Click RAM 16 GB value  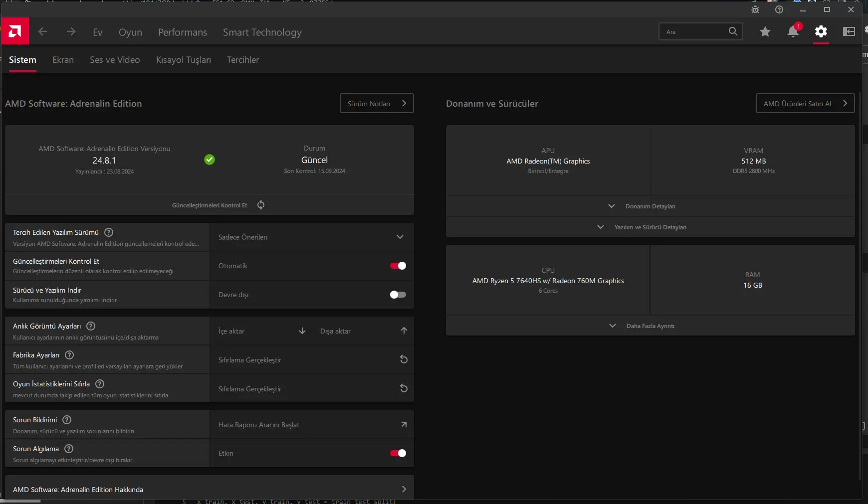pos(753,285)
